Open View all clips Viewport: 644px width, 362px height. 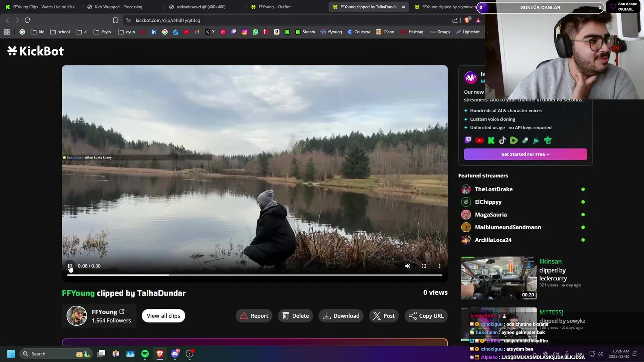[x=164, y=316]
